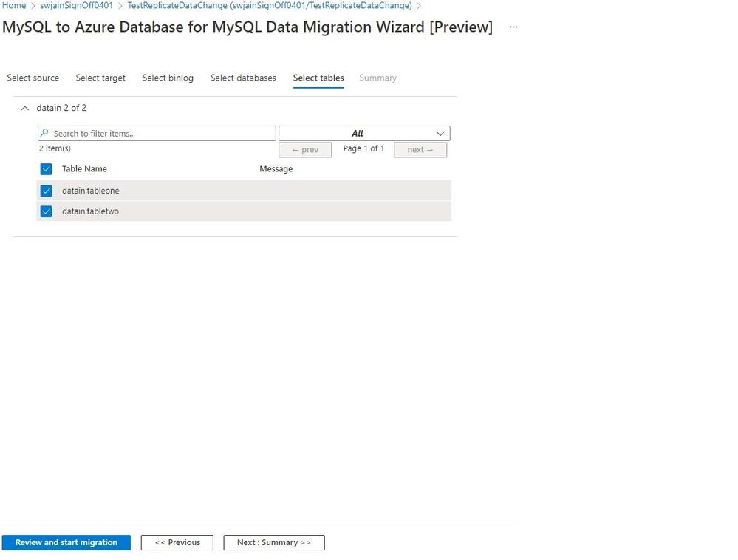
Task: Click the Page 1 of 1 label
Action: tap(363, 148)
